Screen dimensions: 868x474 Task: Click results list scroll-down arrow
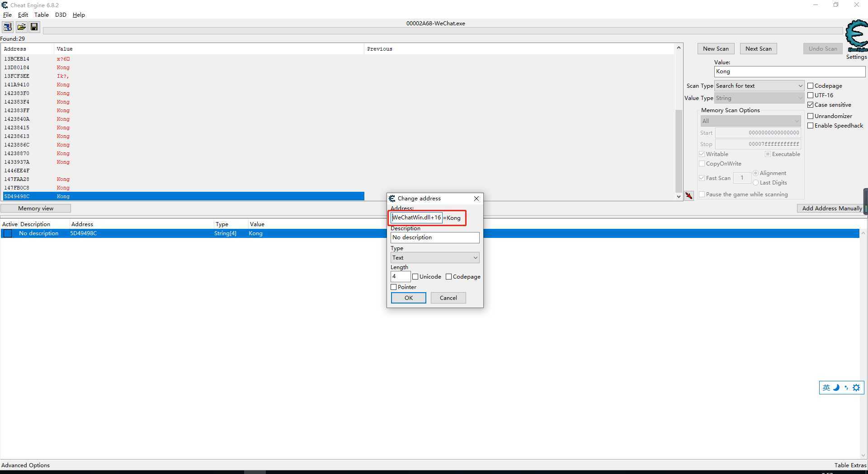(679, 196)
